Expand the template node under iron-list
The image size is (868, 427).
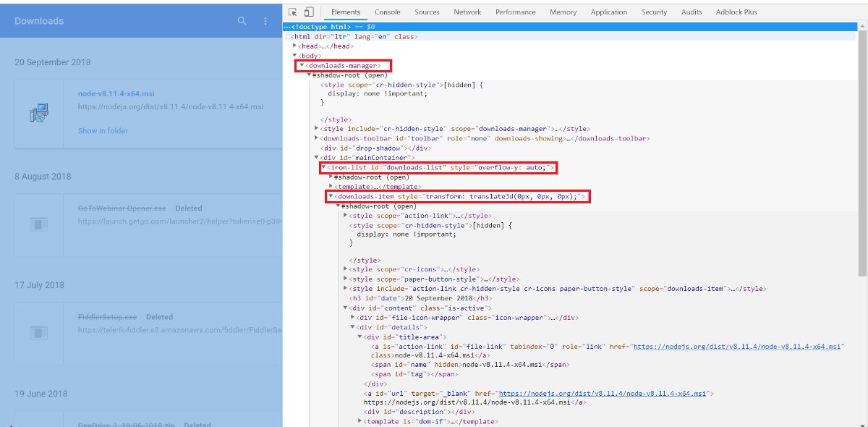331,186
